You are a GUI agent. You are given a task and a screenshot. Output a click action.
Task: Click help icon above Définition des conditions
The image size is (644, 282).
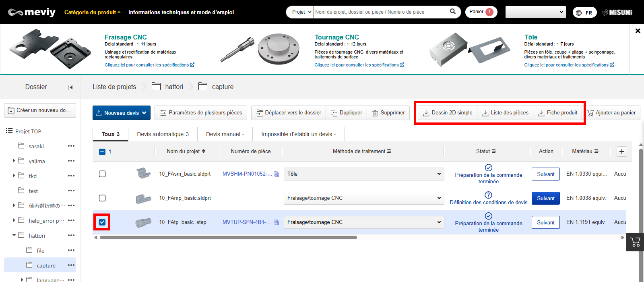[488, 195]
